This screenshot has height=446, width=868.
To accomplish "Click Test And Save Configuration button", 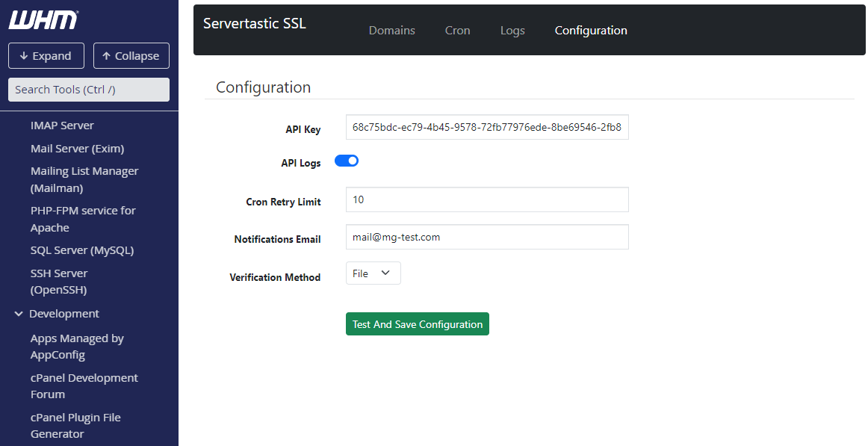I will tap(418, 324).
